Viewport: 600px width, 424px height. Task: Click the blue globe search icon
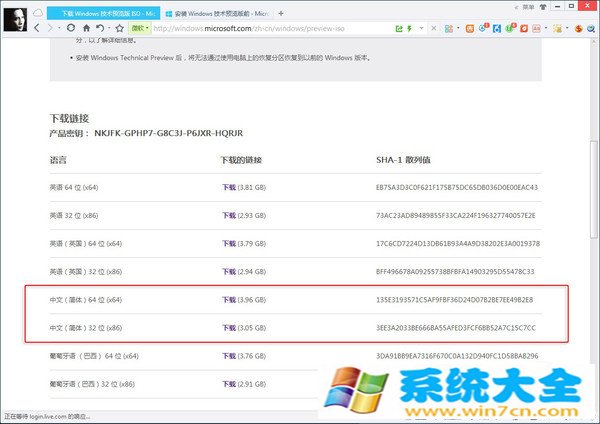pyautogui.click(x=591, y=28)
